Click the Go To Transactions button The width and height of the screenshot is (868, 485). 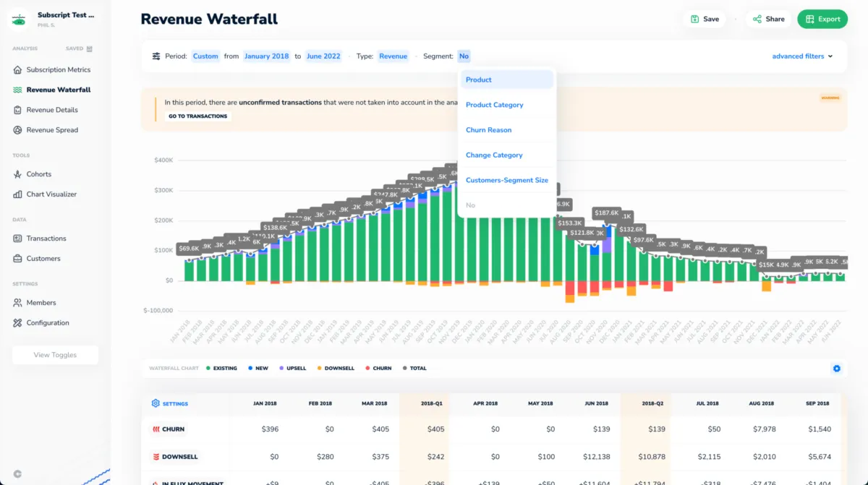(197, 116)
